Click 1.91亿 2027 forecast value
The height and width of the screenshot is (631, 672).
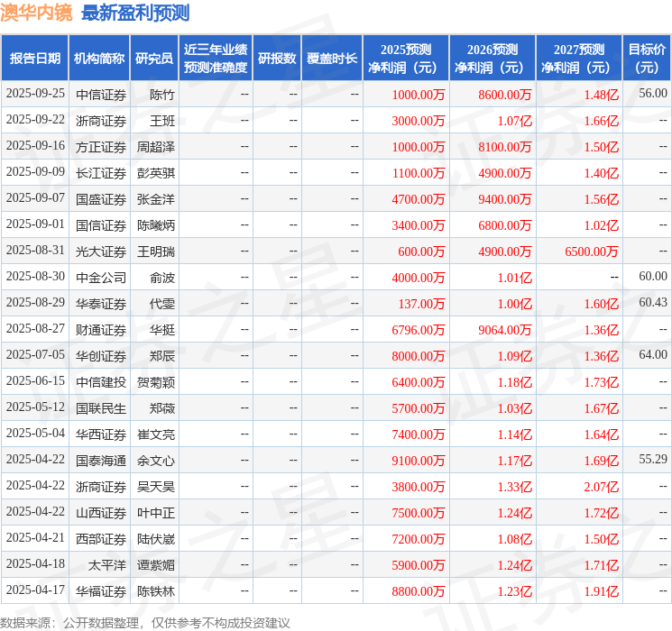tap(601, 591)
